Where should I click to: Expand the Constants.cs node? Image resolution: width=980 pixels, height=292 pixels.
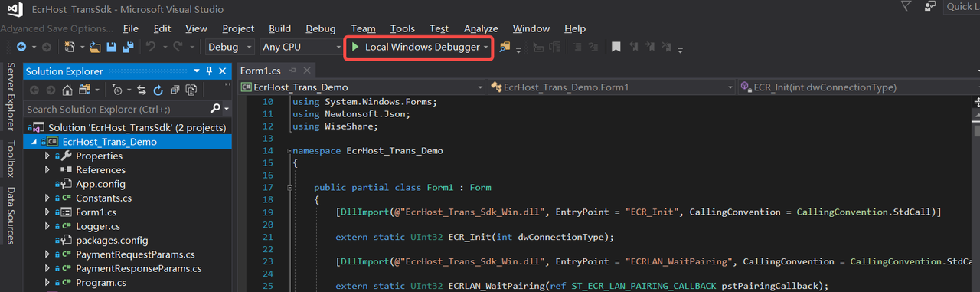click(47, 198)
